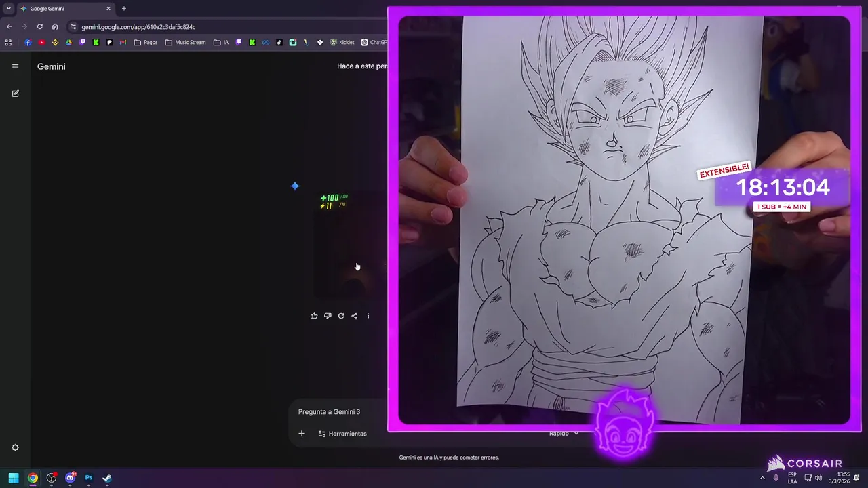Start a new chat with the pencil icon

point(15,94)
